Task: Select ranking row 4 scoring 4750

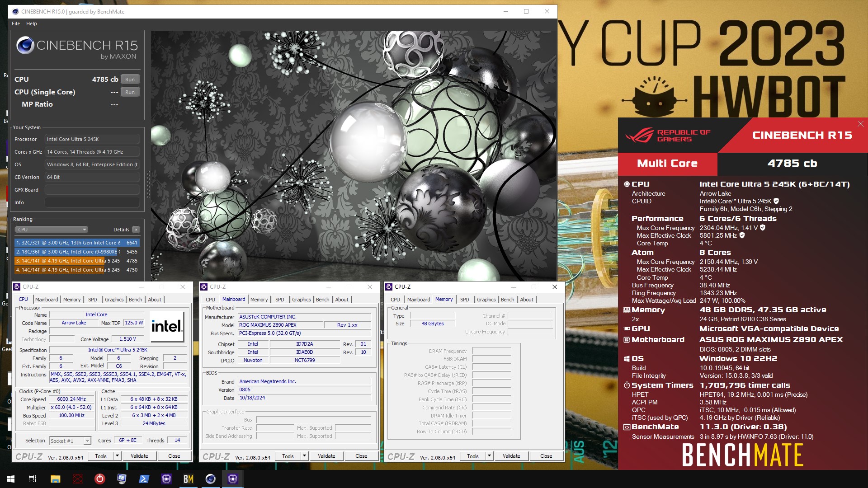Action: pyautogui.click(x=77, y=270)
